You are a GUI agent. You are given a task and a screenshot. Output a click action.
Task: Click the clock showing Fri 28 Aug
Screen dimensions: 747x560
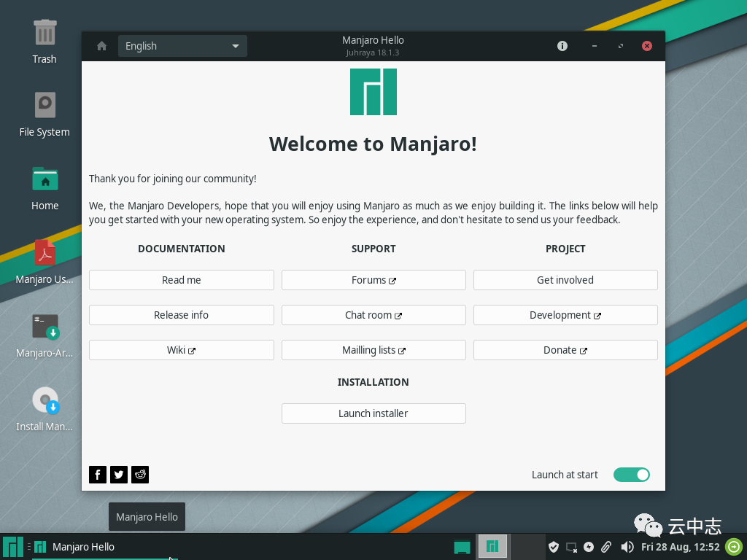coord(681,547)
